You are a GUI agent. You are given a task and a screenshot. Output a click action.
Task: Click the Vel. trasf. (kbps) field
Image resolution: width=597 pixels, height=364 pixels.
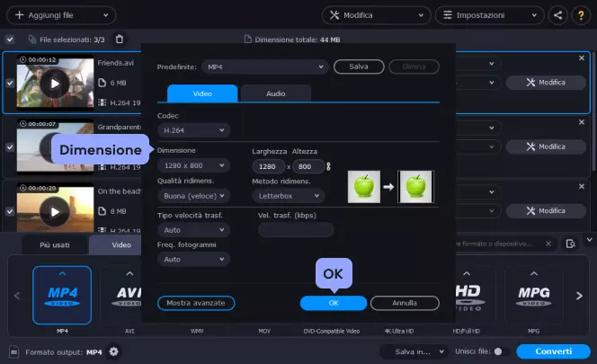point(296,230)
